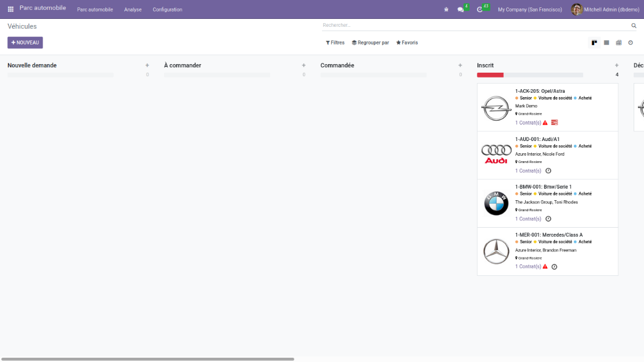Open the Analyse menu

pyautogui.click(x=132, y=10)
